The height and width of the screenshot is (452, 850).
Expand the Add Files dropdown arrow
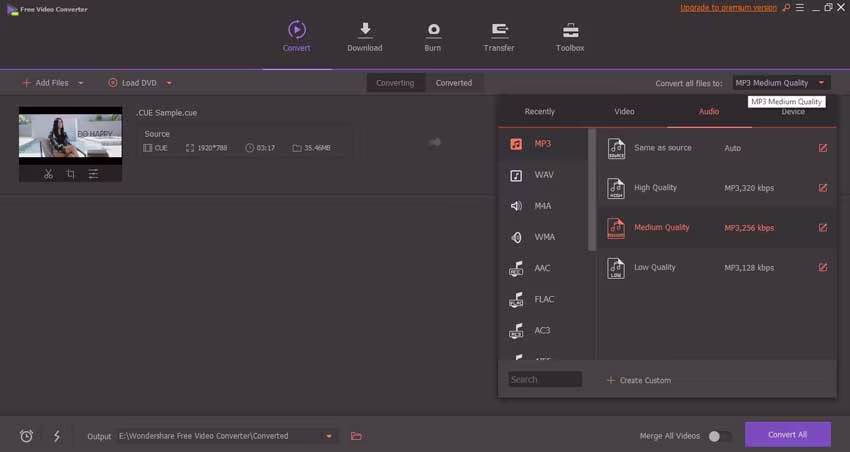[81, 83]
